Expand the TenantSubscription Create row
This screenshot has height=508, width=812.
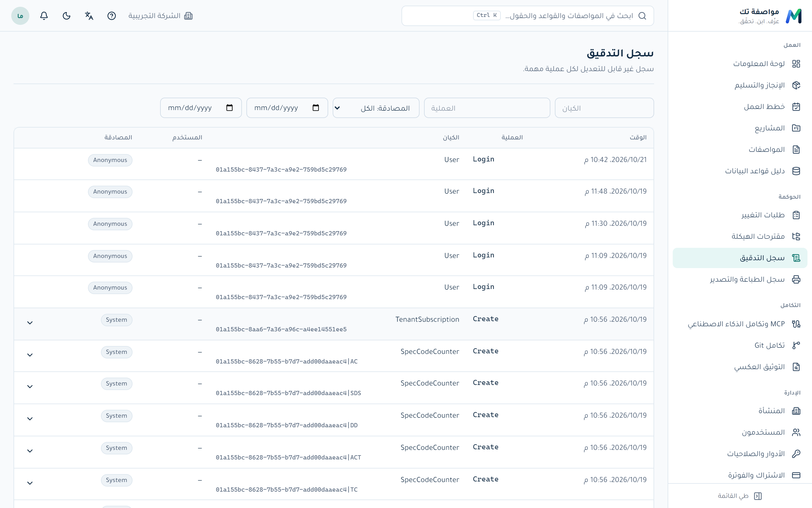[x=30, y=323]
